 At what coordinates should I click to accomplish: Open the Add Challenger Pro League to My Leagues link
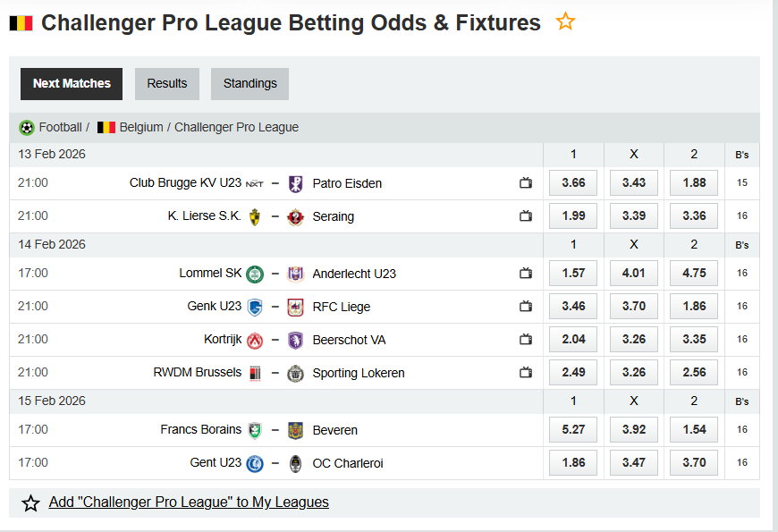point(188,502)
